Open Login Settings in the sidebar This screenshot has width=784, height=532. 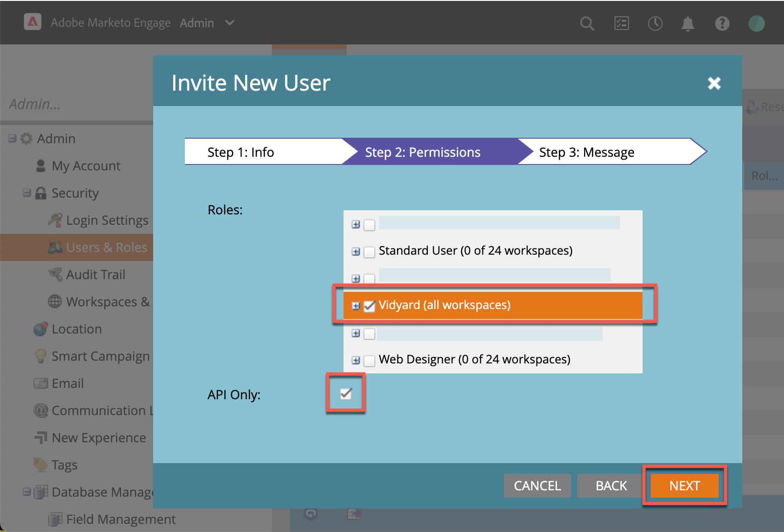click(107, 220)
